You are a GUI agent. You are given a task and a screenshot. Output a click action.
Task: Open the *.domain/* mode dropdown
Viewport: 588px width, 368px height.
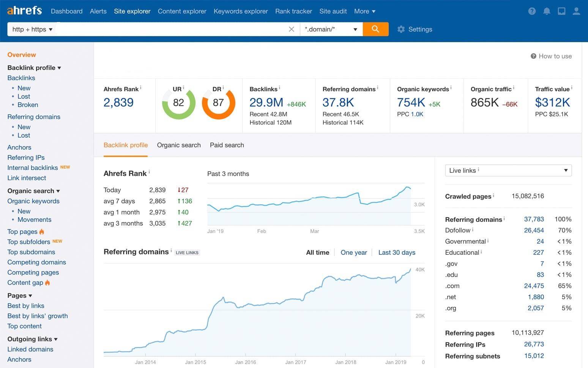331,29
